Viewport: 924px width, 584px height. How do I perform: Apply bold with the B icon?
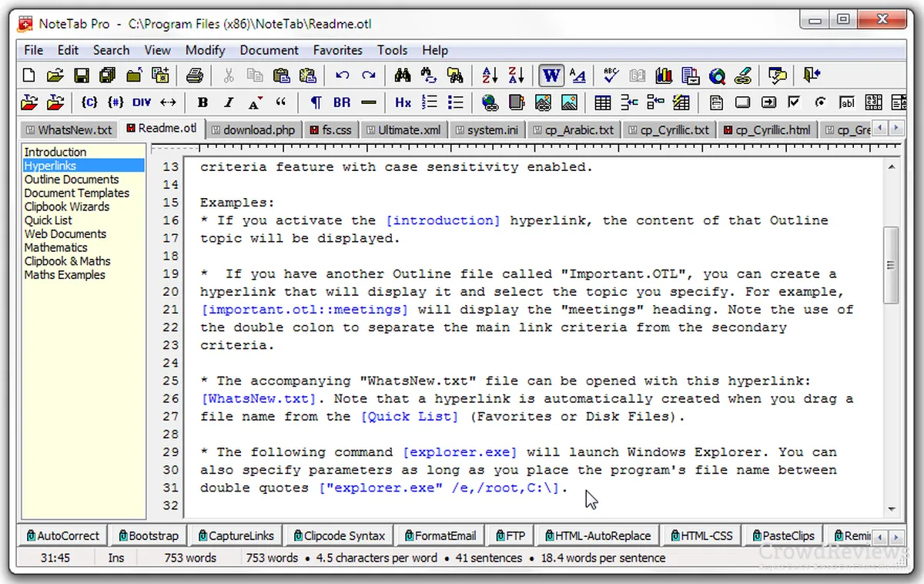(203, 102)
